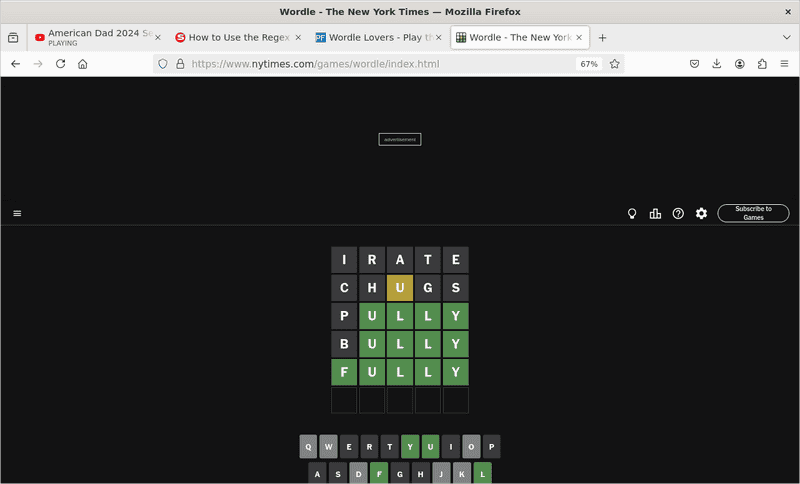Screen dimensions: 800x484
Task: Open the Wordle settings gear
Action: 702,214
